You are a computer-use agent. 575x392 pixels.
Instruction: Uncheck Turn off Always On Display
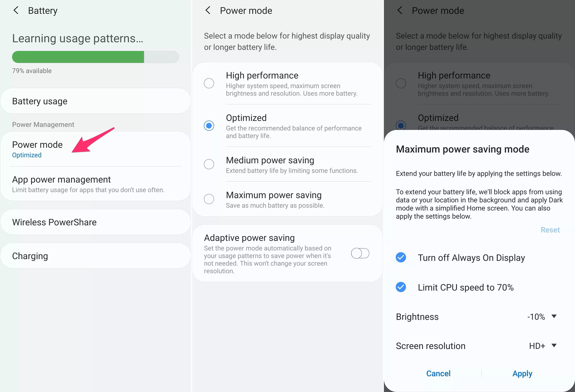click(x=401, y=257)
